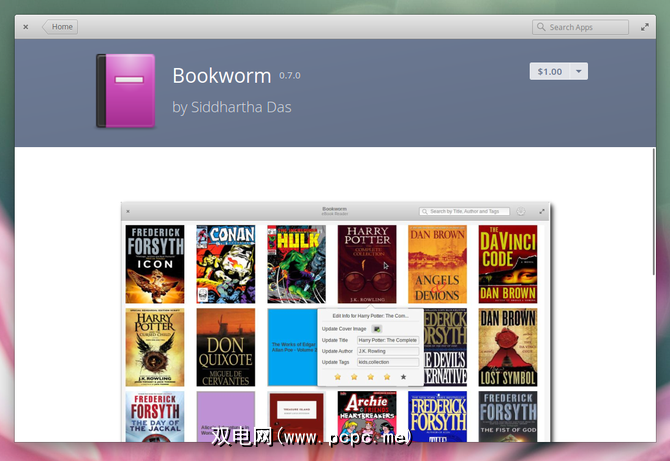Image resolution: width=670 pixels, height=461 pixels.
Task: Click the close x in the Bookworm screenshot
Action: (128, 211)
